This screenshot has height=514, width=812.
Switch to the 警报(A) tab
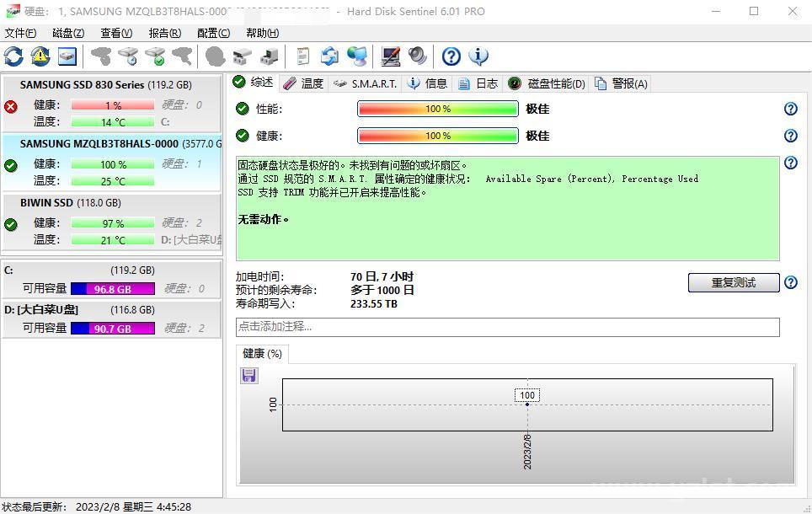[x=621, y=83]
